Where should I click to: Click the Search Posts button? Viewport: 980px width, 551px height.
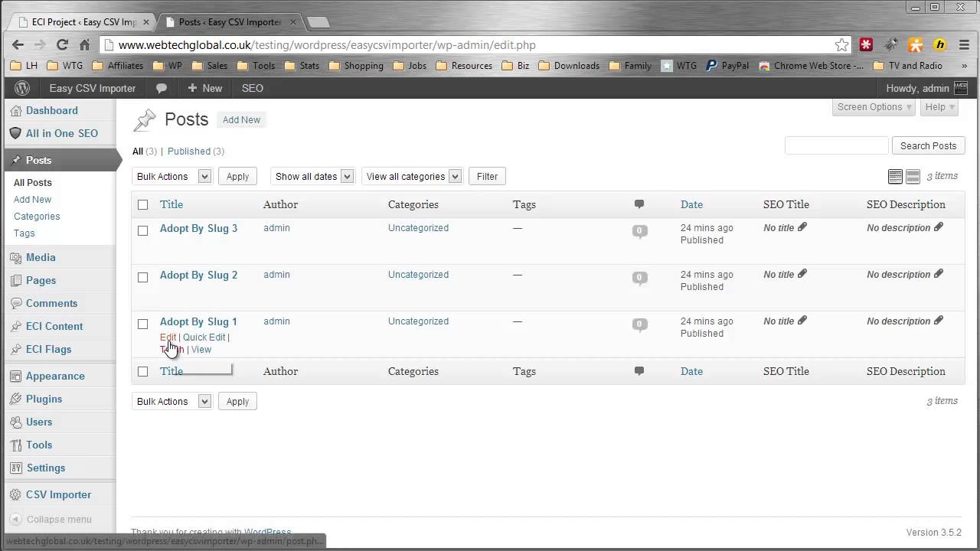coord(928,146)
